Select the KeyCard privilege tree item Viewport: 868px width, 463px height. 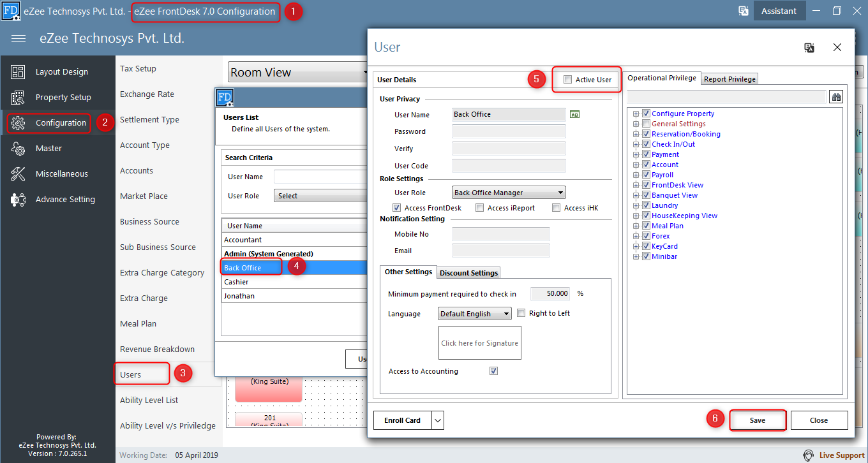tap(664, 246)
